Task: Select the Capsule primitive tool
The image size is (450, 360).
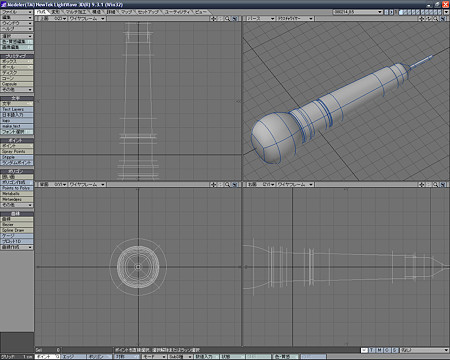Action: click(17, 84)
